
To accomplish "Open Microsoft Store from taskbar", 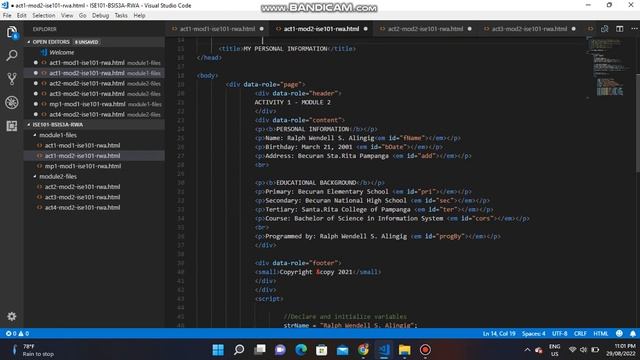I will point(322,350).
